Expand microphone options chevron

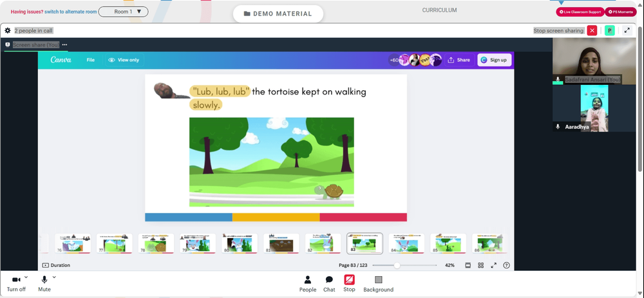54,277
